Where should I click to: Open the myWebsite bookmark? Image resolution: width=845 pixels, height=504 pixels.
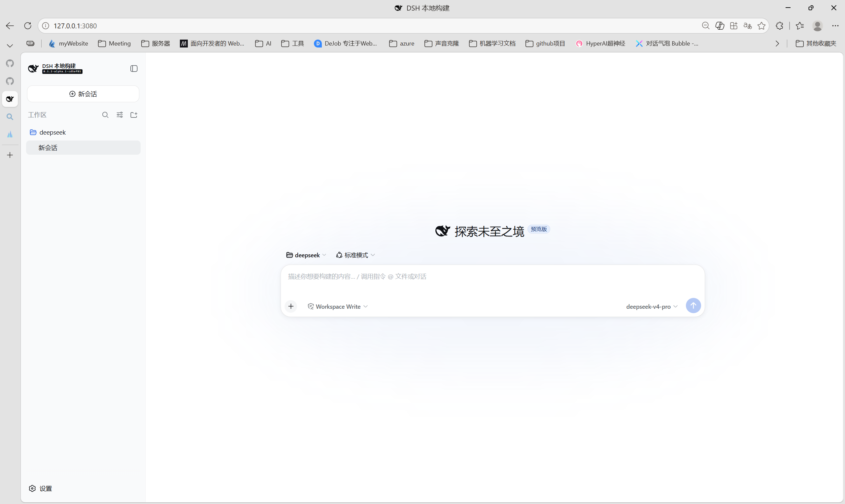click(x=68, y=44)
